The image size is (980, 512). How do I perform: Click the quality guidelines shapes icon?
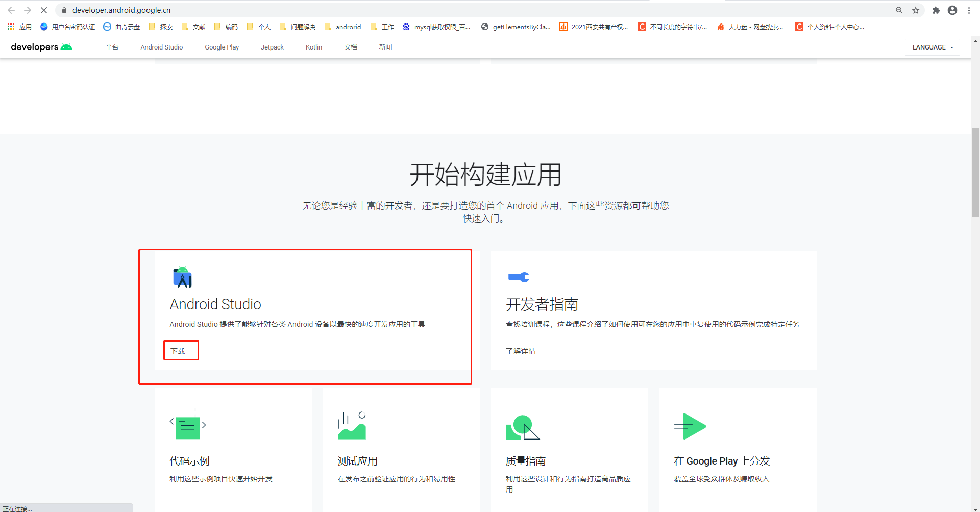click(x=523, y=427)
